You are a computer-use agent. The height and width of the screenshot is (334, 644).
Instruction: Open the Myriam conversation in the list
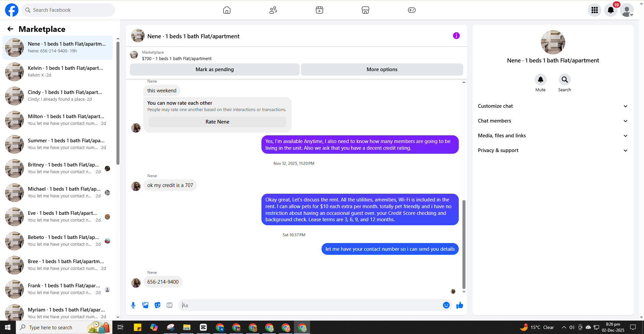58,312
